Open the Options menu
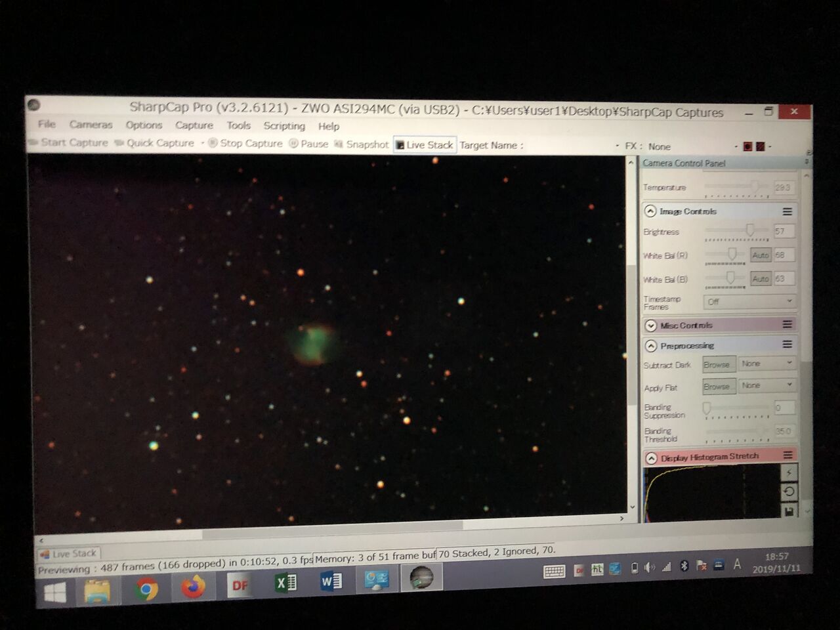Image resolution: width=840 pixels, height=630 pixels. (x=144, y=125)
